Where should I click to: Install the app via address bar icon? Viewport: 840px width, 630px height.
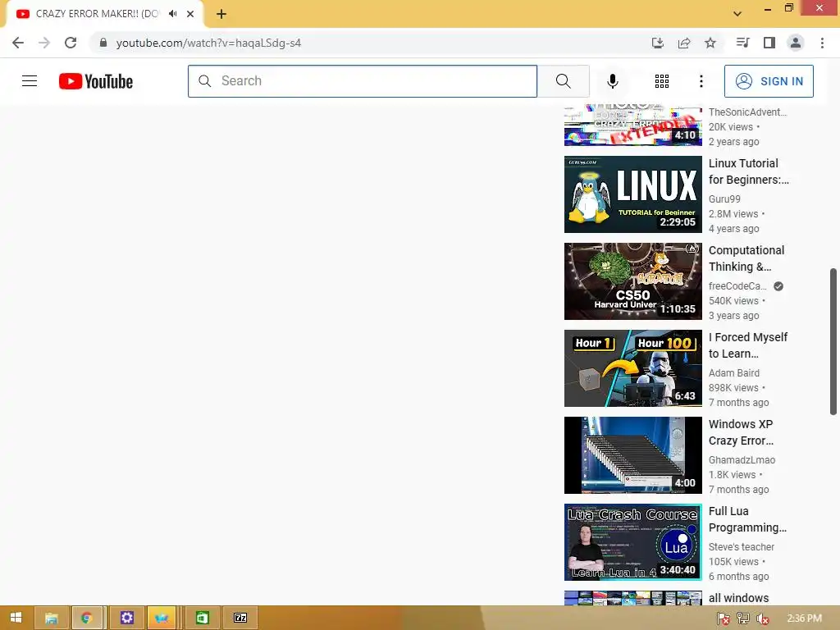[x=657, y=43]
